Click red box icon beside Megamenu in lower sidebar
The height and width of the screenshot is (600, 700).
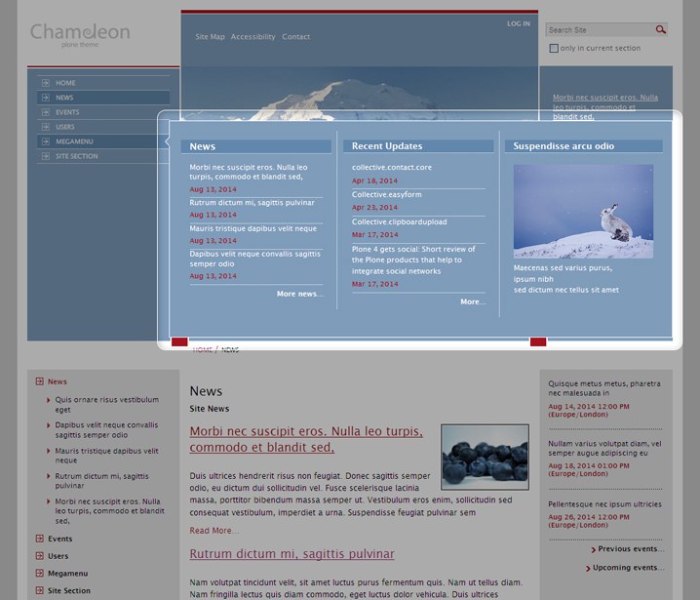tap(40, 573)
